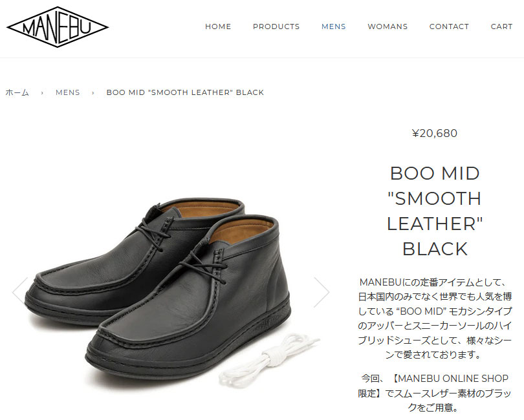Click the MANEBU定番アイテム description paragraph
The width and height of the screenshot is (524, 420).
[x=435, y=318]
